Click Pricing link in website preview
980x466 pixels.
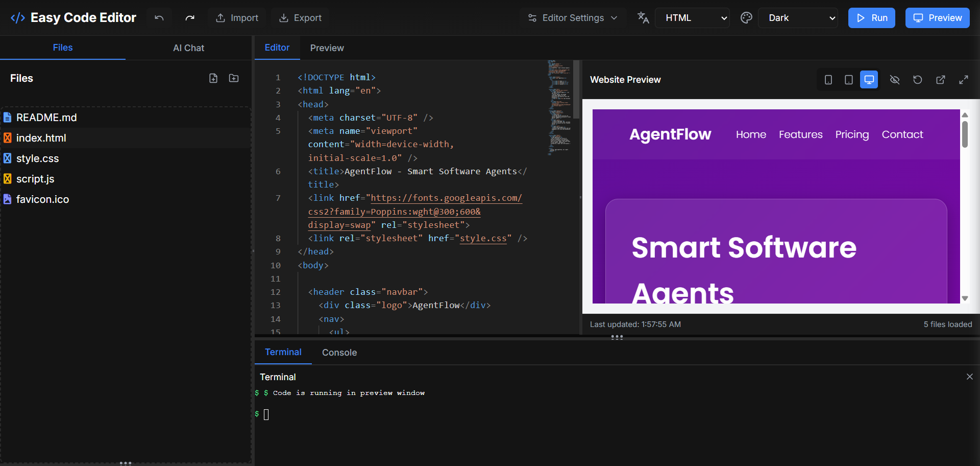pyautogui.click(x=852, y=134)
